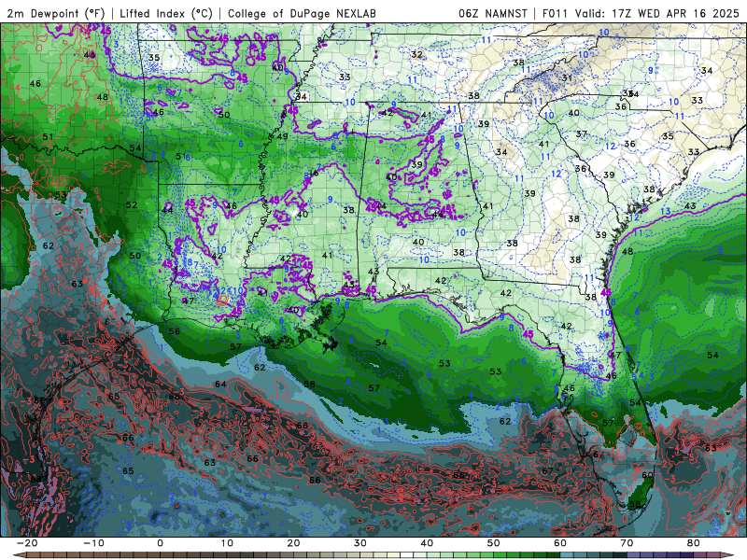This screenshot has height=560, width=747.
Task: Click the 0 label on the color scale
Action: (x=160, y=543)
